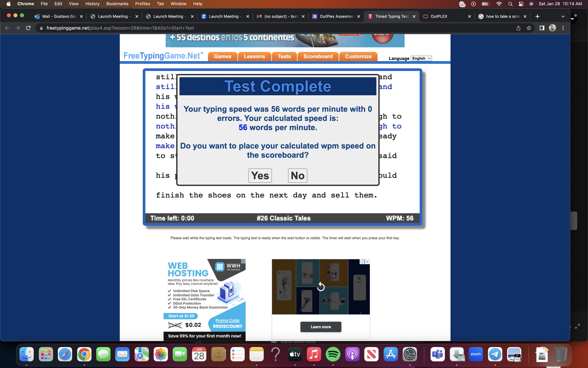Open the History menu
Screen dimensions: 588x368
tap(92, 4)
